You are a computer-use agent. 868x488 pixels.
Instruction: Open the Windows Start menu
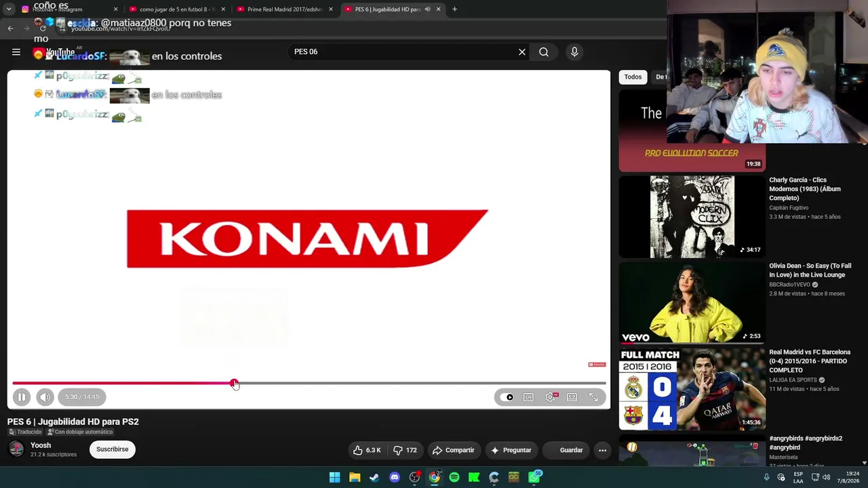[334, 477]
